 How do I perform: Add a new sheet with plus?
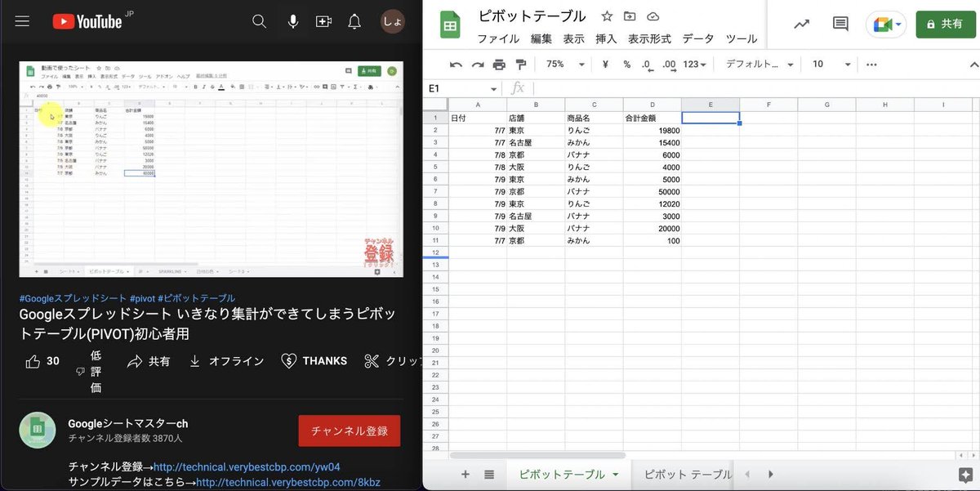click(x=465, y=474)
